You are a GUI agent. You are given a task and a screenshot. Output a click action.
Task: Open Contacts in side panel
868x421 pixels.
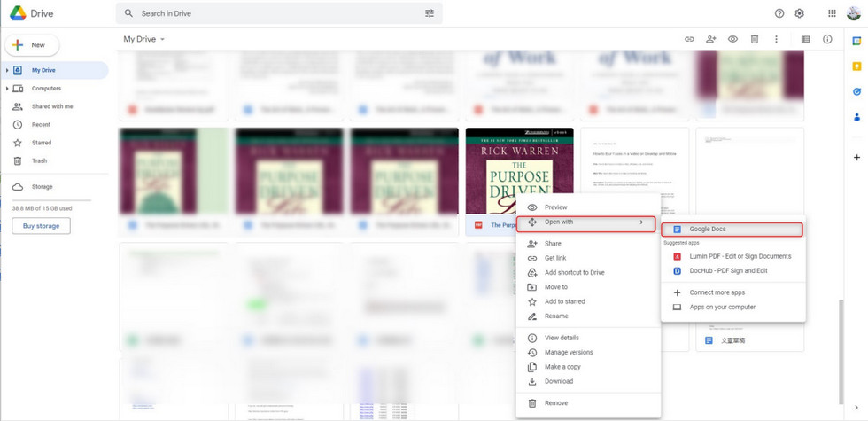click(857, 117)
